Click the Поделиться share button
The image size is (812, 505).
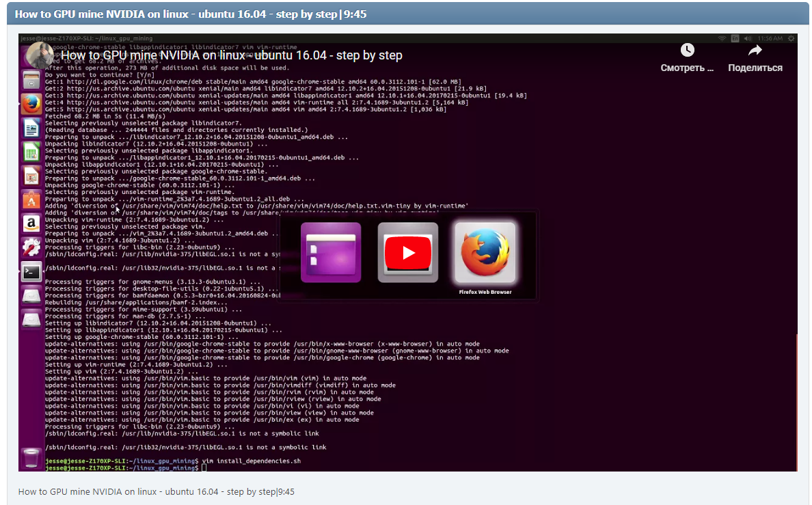755,58
